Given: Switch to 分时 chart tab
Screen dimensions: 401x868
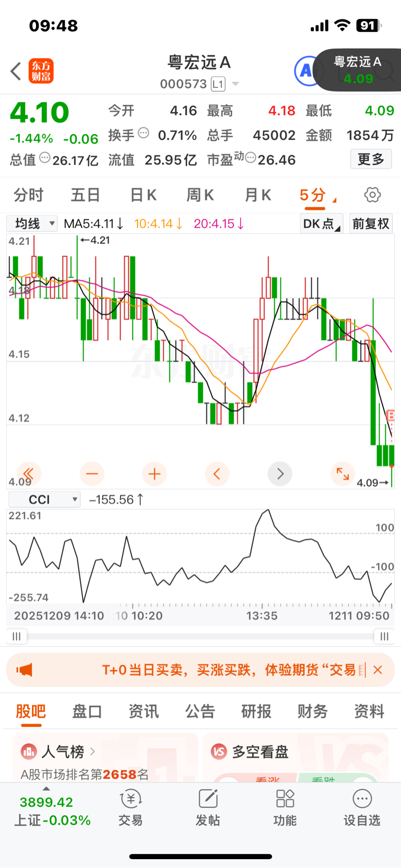Looking at the screenshot, I should pos(28,195).
